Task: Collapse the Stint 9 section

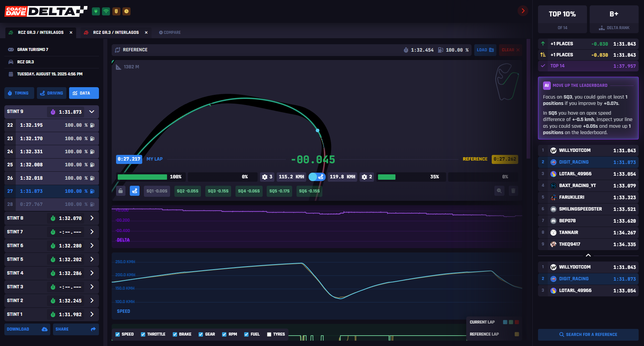Action: pos(92,112)
